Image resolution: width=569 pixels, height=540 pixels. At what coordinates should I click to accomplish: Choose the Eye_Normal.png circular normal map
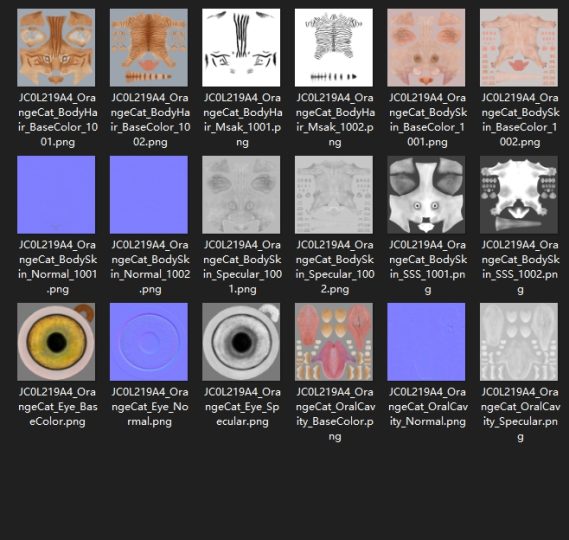tap(149, 342)
